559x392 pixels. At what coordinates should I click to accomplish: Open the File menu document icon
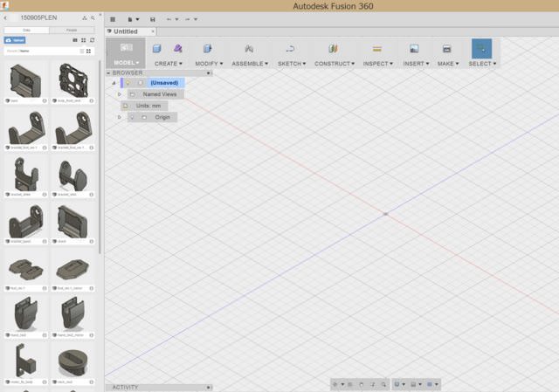tap(130, 19)
